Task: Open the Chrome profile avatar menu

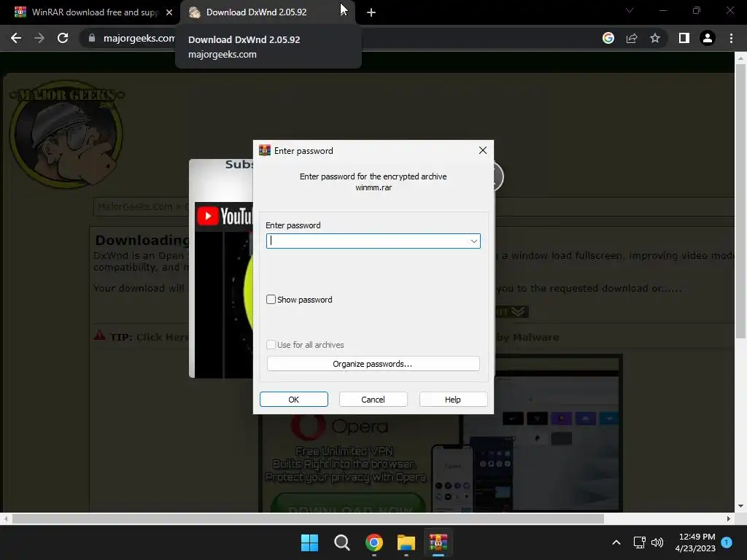Action: (708, 38)
